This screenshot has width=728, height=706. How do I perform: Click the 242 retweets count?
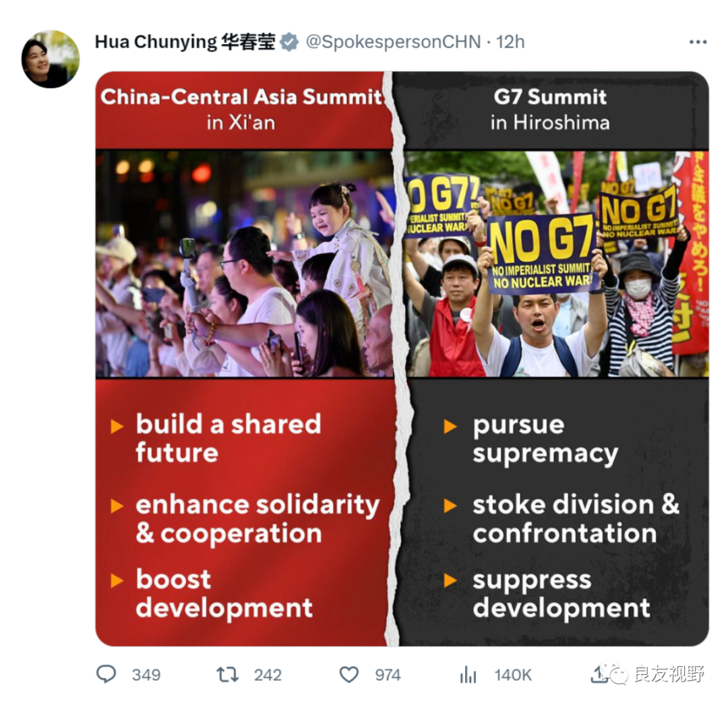click(268, 675)
